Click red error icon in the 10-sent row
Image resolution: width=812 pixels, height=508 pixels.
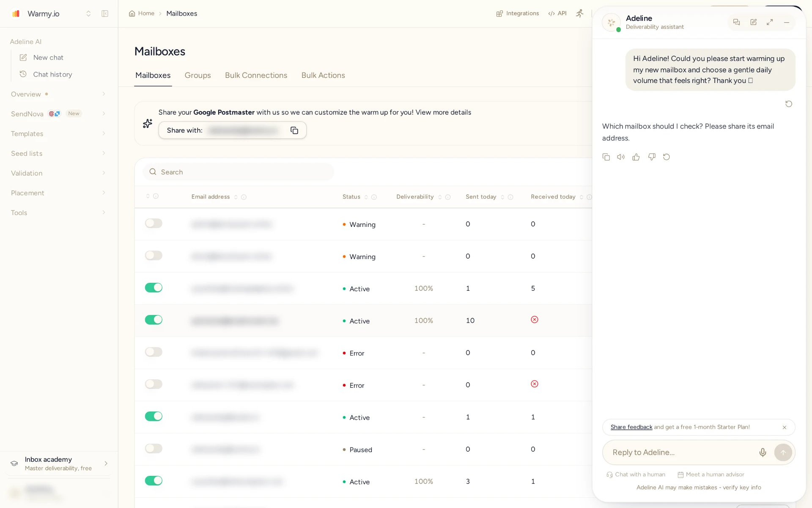(535, 320)
